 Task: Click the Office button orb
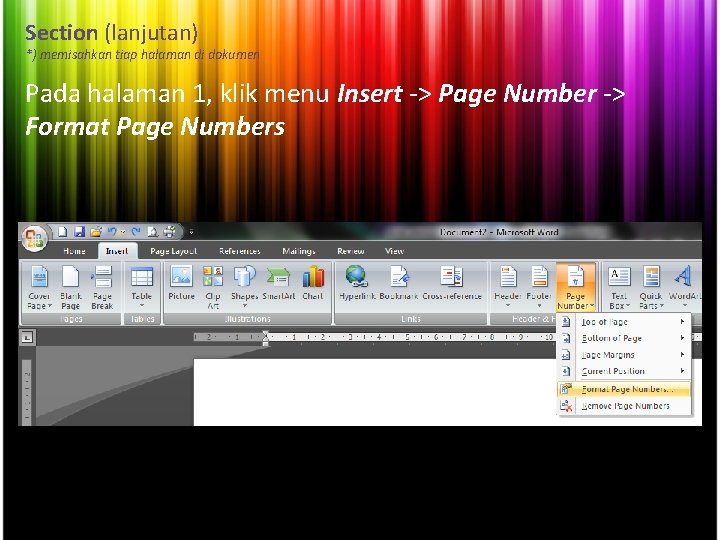click(34, 238)
